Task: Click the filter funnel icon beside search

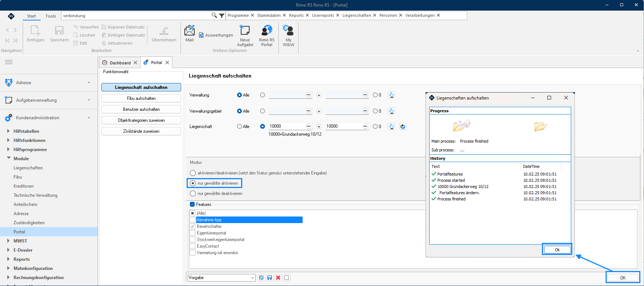Action: tap(222, 15)
